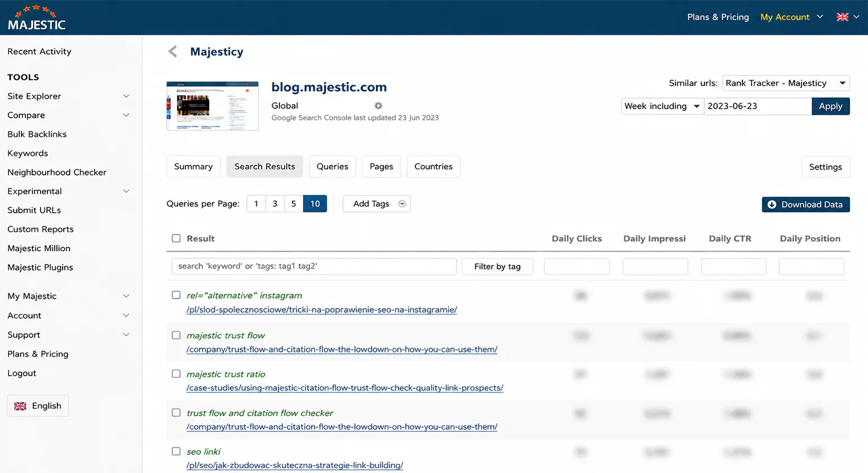This screenshot has height=473, width=868.
Task: Open Similar urls Rank Tracker dropdown
Action: pyautogui.click(x=786, y=83)
